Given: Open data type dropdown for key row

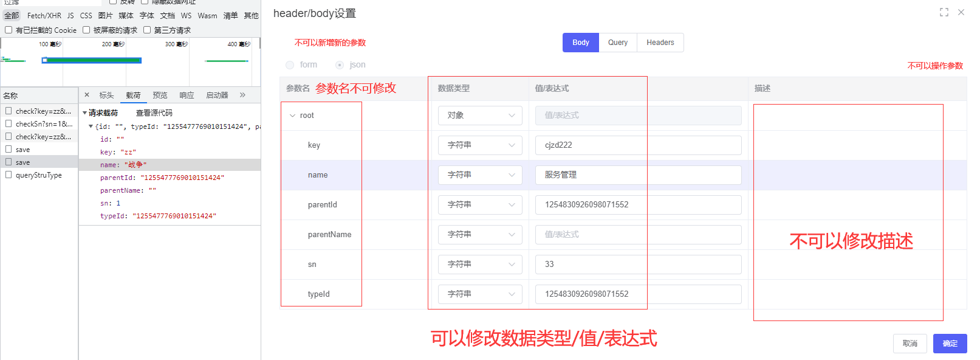Looking at the screenshot, I should (x=479, y=145).
